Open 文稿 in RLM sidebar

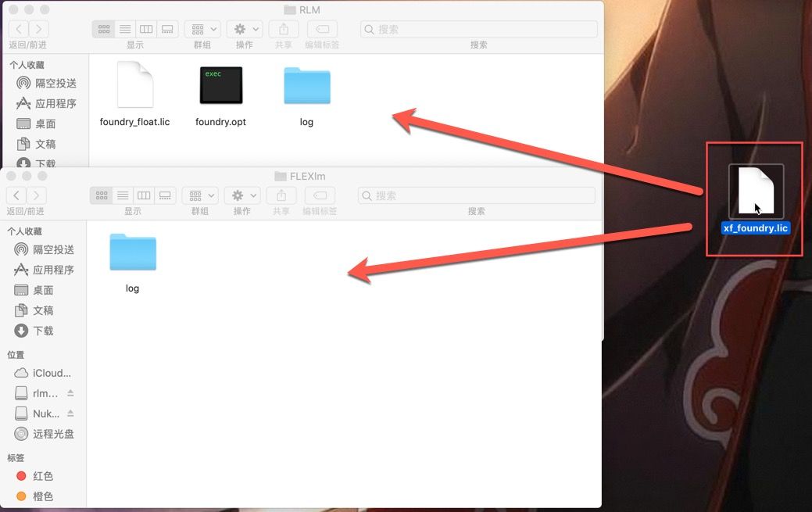click(36, 144)
